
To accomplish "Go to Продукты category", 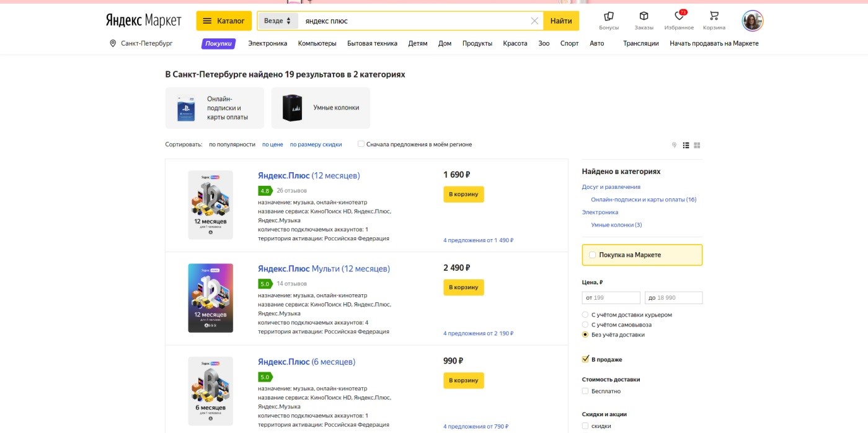I will 477,43.
